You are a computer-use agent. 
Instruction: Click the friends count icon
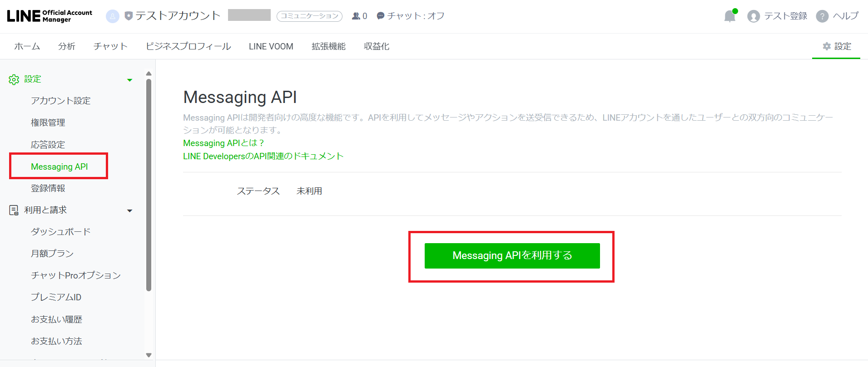pyautogui.click(x=356, y=16)
